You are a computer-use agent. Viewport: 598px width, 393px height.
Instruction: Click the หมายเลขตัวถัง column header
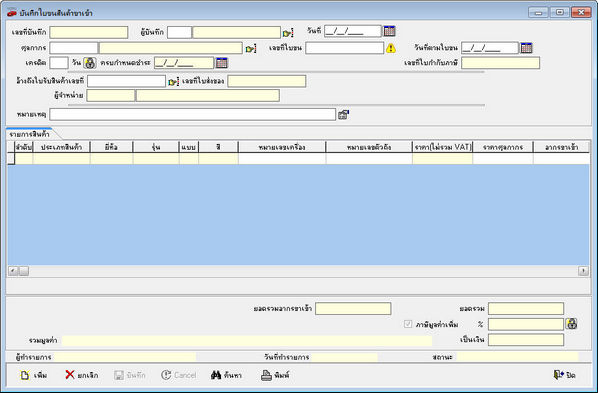tap(369, 147)
